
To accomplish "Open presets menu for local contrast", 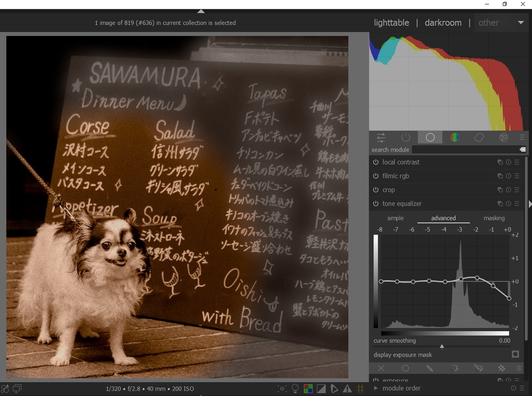I will (517, 162).
